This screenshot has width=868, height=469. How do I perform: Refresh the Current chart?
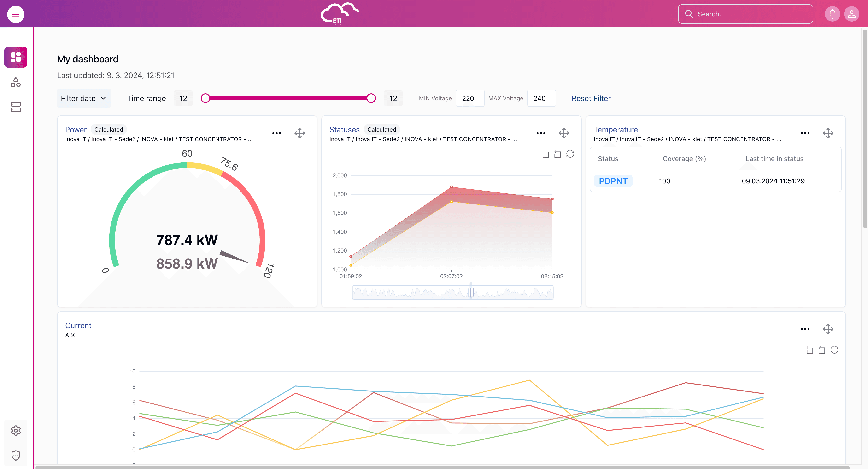coord(834,350)
